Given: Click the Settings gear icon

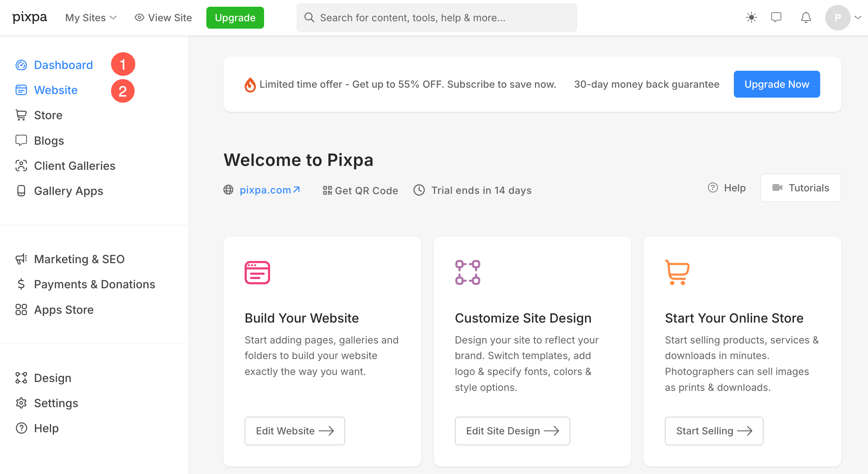Looking at the screenshot, I should pyautogui.click(x=21, y=403).
